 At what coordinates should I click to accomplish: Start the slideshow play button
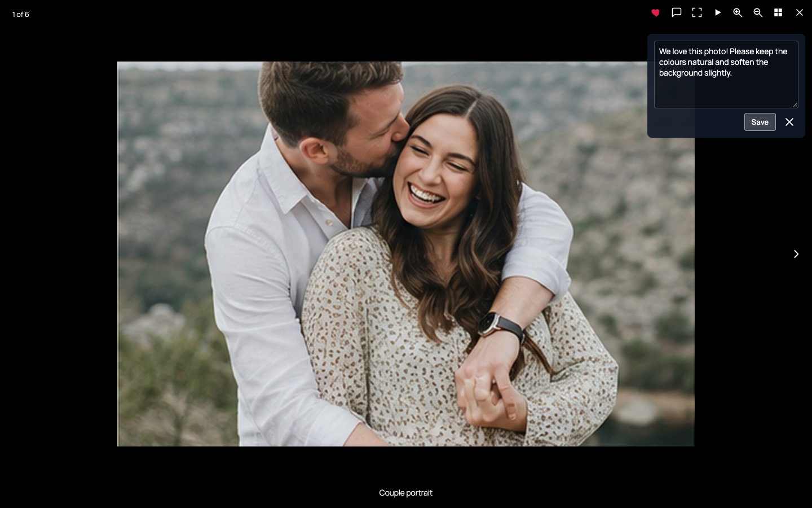click(718, 12)
